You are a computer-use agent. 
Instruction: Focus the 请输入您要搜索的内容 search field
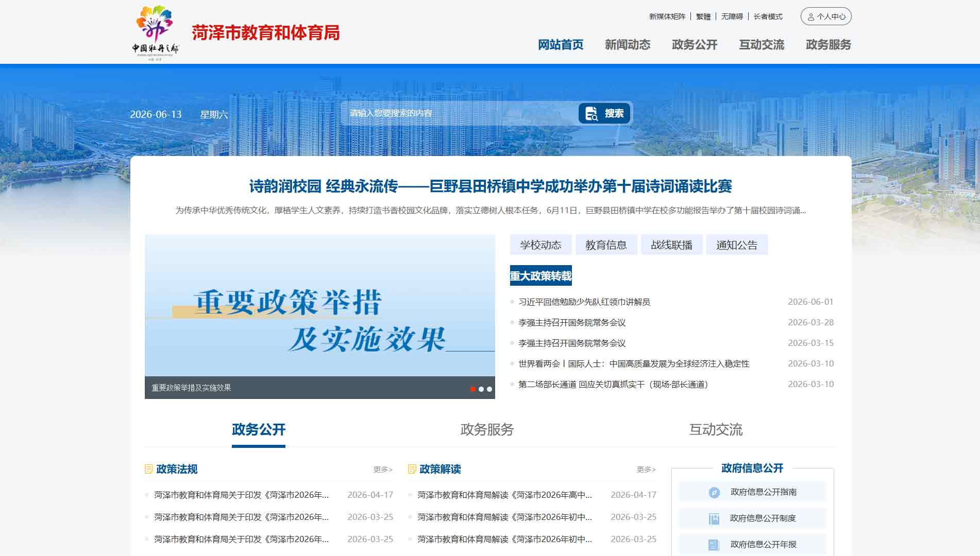459,113
